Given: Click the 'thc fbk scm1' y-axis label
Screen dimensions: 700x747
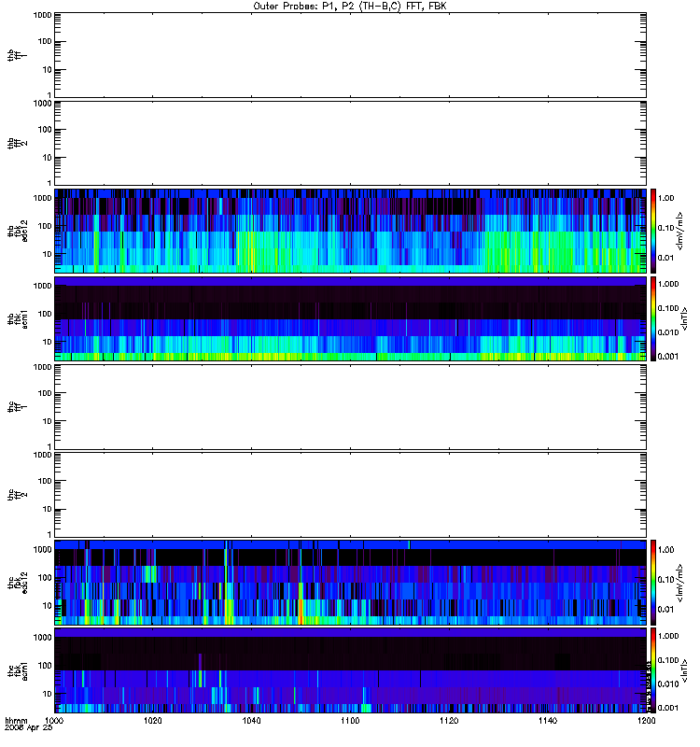Looking at the screenshot, I should pos(17,670).
